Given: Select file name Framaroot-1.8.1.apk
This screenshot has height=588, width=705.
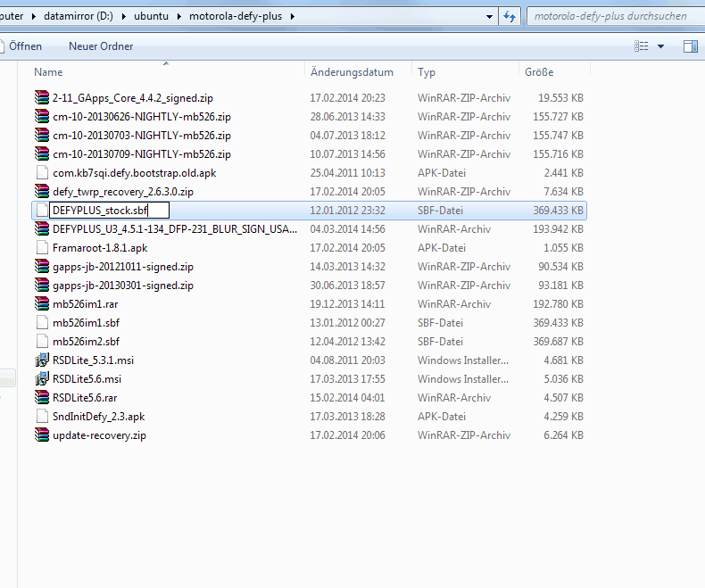Looking at the screenshot, I should coord(100,248).
